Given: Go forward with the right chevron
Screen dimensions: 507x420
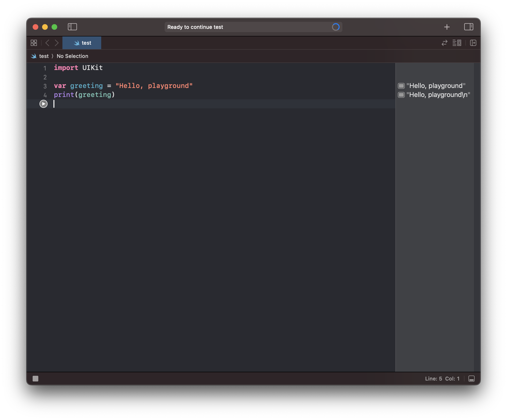Looking at the screenshot, I should (57, 43).
